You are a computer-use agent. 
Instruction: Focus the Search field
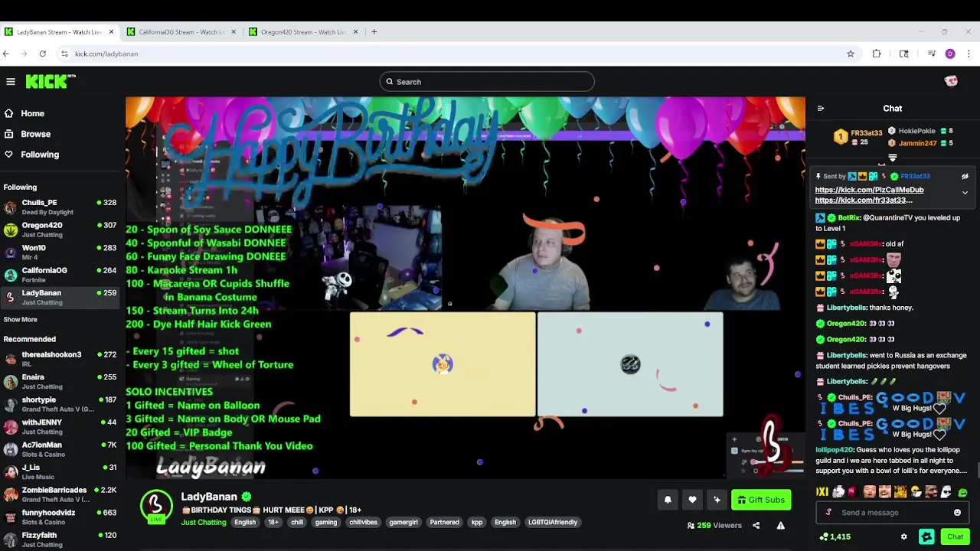[x=487, y=82]
